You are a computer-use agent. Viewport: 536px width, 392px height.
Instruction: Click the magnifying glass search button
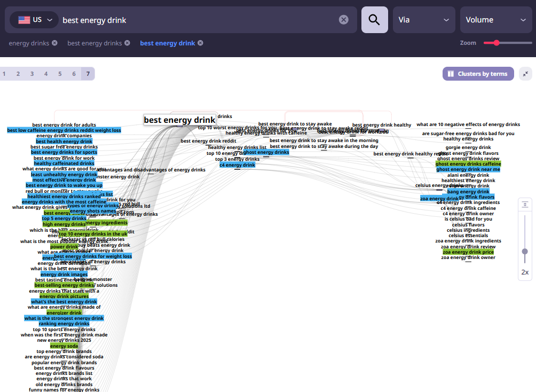(374, 20)
